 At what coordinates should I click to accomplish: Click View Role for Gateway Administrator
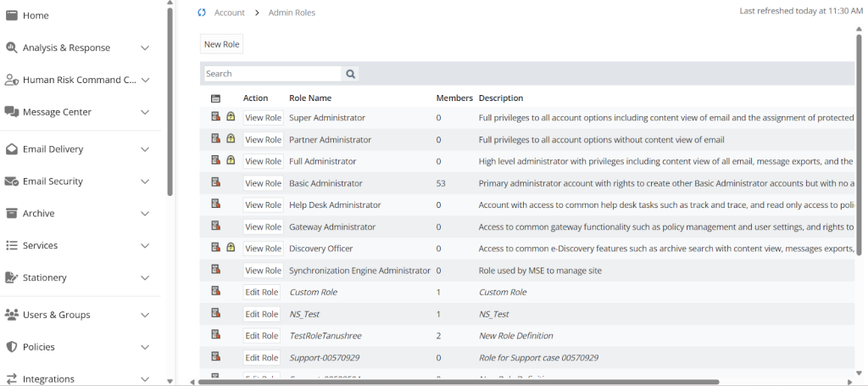point(263,227)
